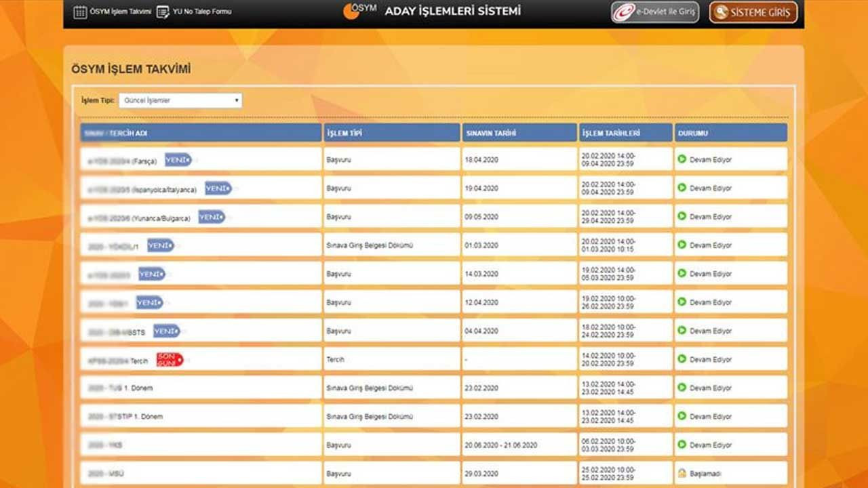Click dates 14.02.2020 10:00- 20.02.2020 23:59
Image resolution: width=868 pixels, height=488 pixels.
pos(608,359)
